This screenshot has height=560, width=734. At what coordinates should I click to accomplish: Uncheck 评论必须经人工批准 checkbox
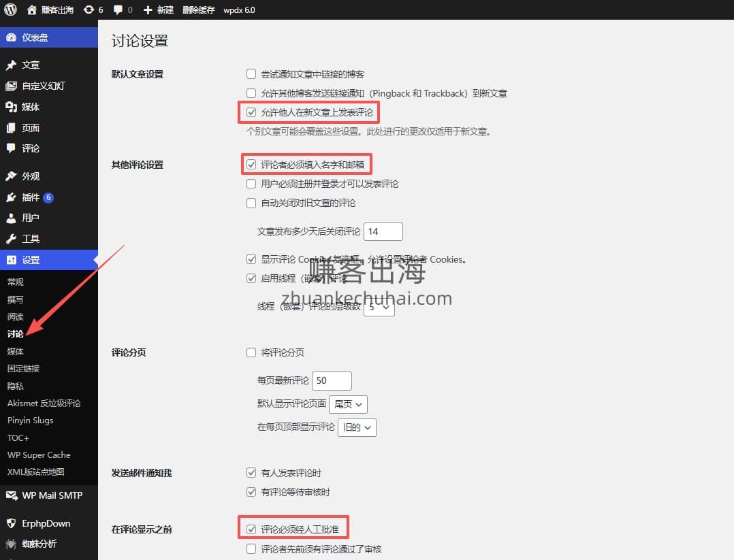tap(251, 529)
